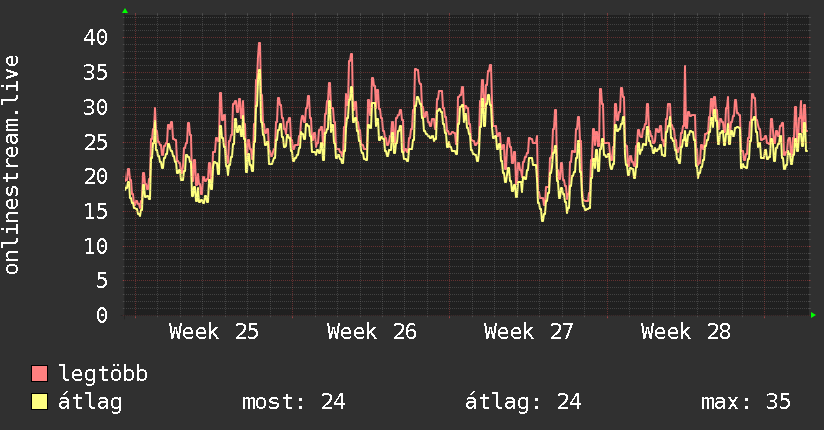The height and width of the screenshot is (430, 824).
Task: Click the highest red peak near Week 25
Action: pyautogui.click(x=259, y=44)
